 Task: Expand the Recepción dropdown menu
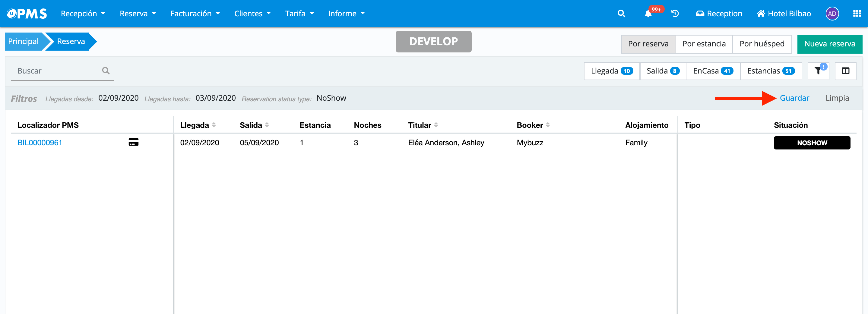(x=83, y=14)
